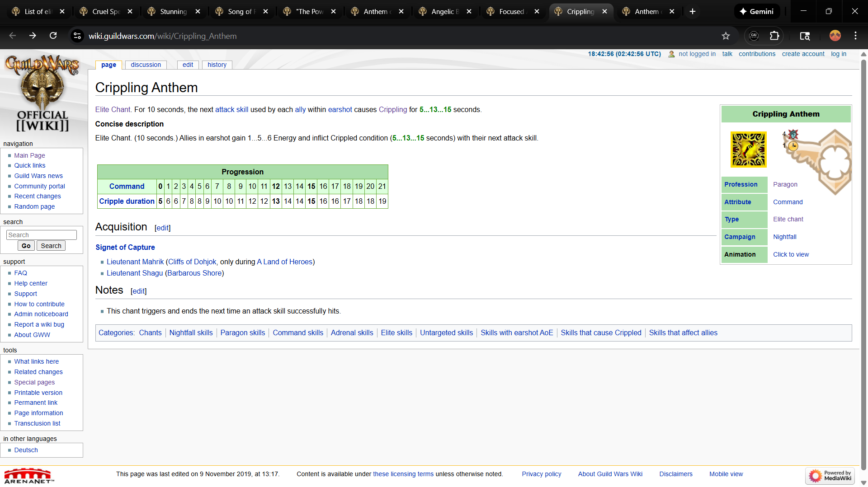868x487 pixels.
Task: Click the browser forward arrow
Action: point(33,36)
